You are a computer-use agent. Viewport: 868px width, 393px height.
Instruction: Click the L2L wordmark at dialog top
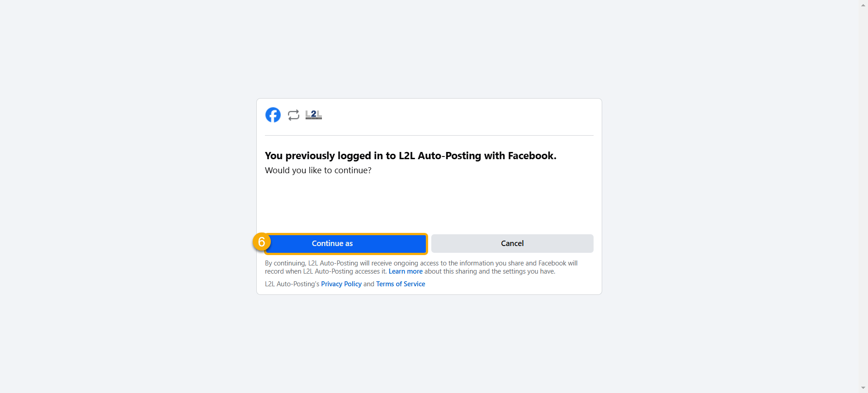tap(314, 115)
